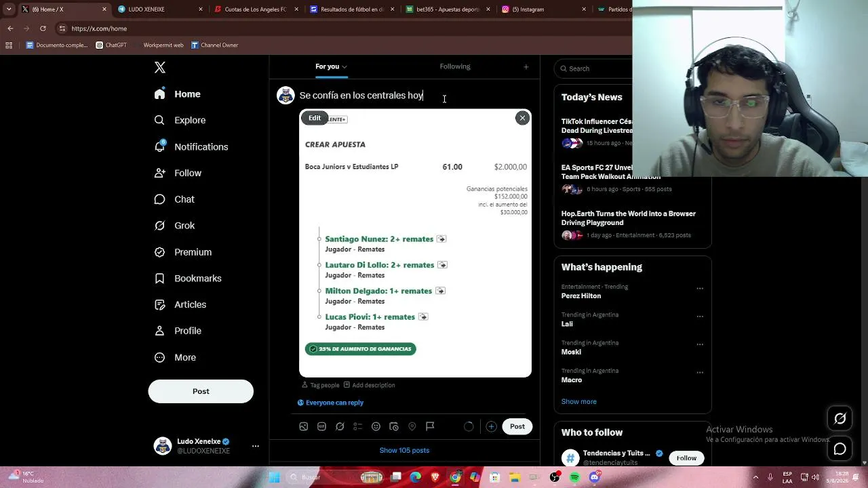Remove the attached image with the X button
Screen dimensions: 868x488
[522, 118]
